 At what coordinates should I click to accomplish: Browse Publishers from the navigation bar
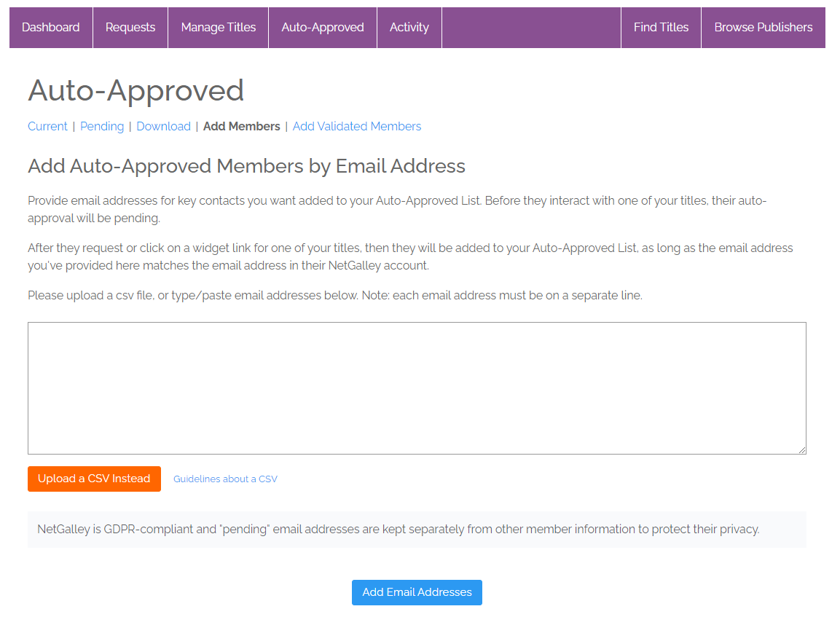[x=763, y=27]
